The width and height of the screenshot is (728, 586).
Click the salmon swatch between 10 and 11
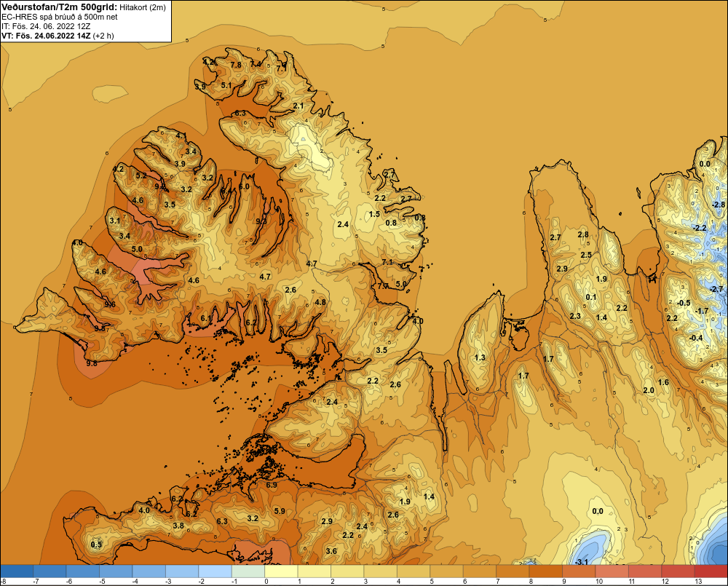612,571
